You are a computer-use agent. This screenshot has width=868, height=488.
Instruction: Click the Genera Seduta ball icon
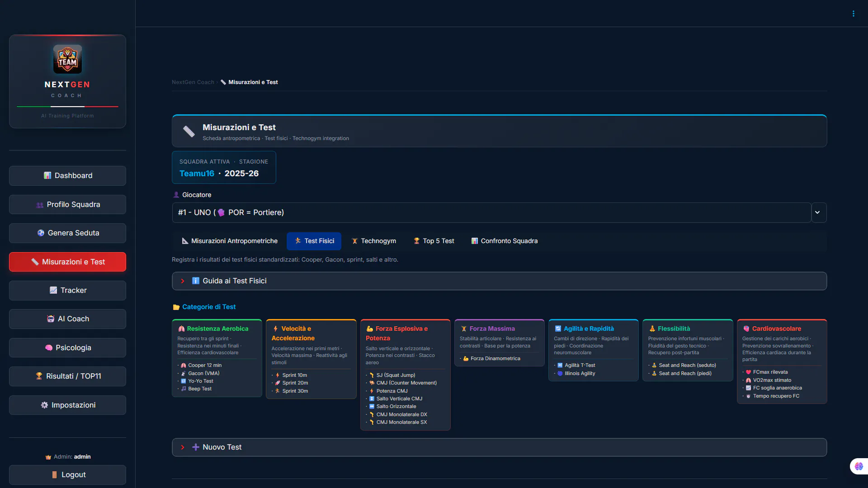[41, 233]
